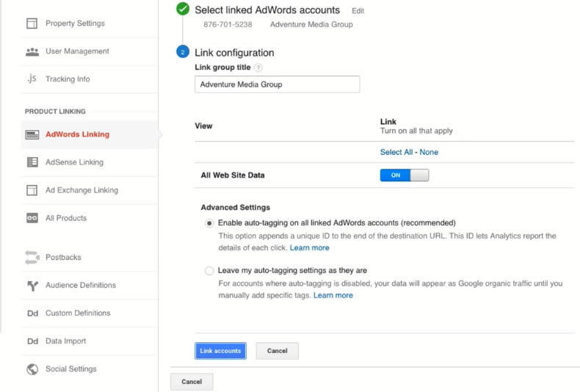Click the Audience Definitions funnel icon

[x=32, y=286]
